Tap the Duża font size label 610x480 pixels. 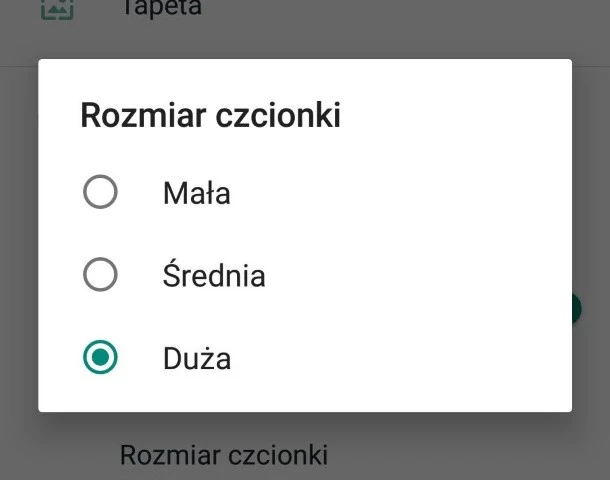(197, 358)
